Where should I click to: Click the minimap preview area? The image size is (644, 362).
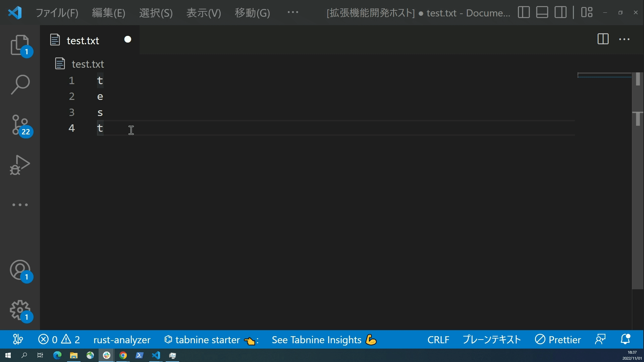click(604, 75)
